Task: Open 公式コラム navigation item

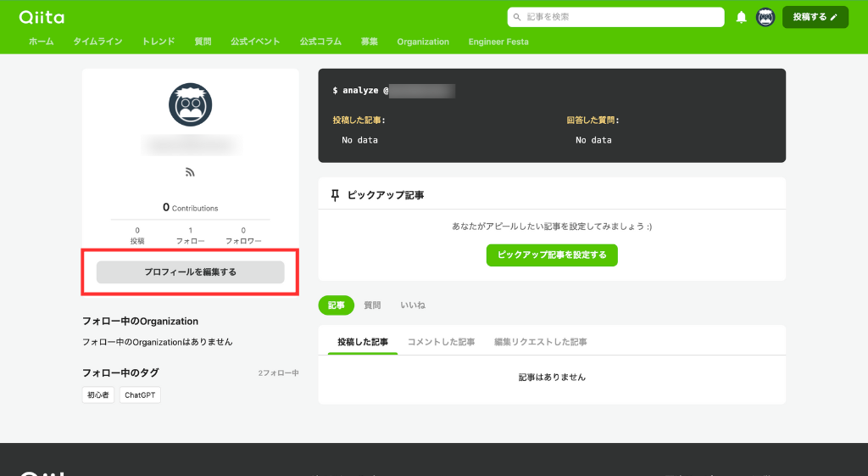Action: [320, 42]
